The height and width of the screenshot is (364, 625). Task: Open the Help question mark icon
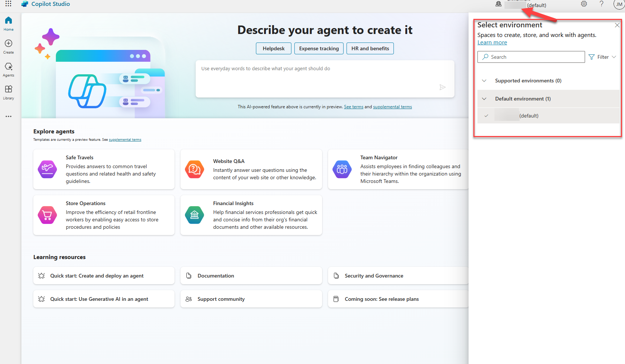(x=602, y=4)
